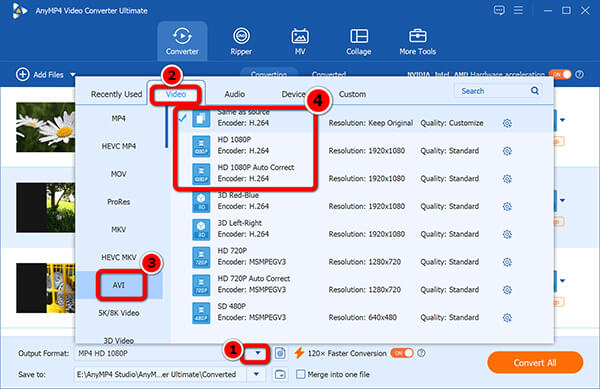The width and height of the screenshot is (600, 389).
Task: Open settings gear for 3D Left-Right profile
Action: pos(507,234)
